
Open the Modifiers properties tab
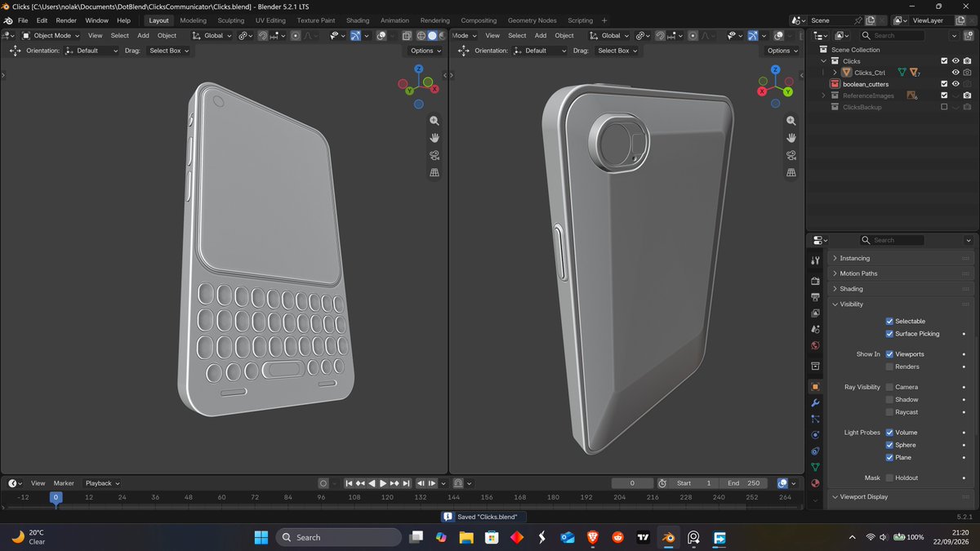(x=814, y=402)
